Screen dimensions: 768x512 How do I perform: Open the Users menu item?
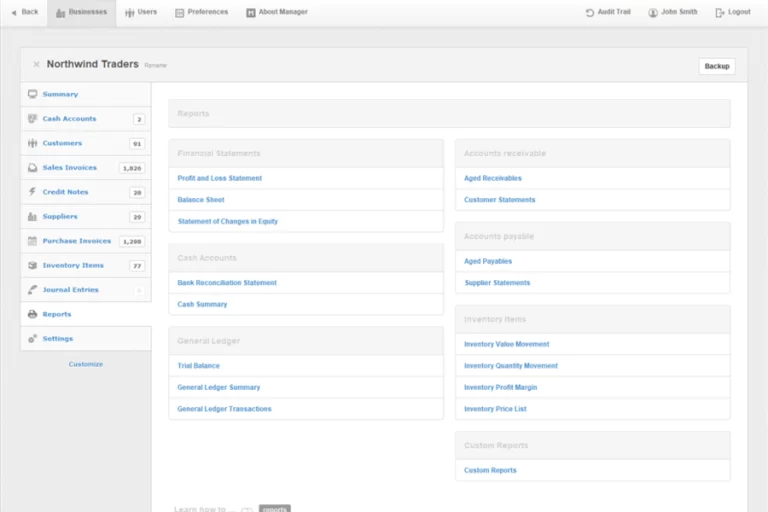[141, 12]
